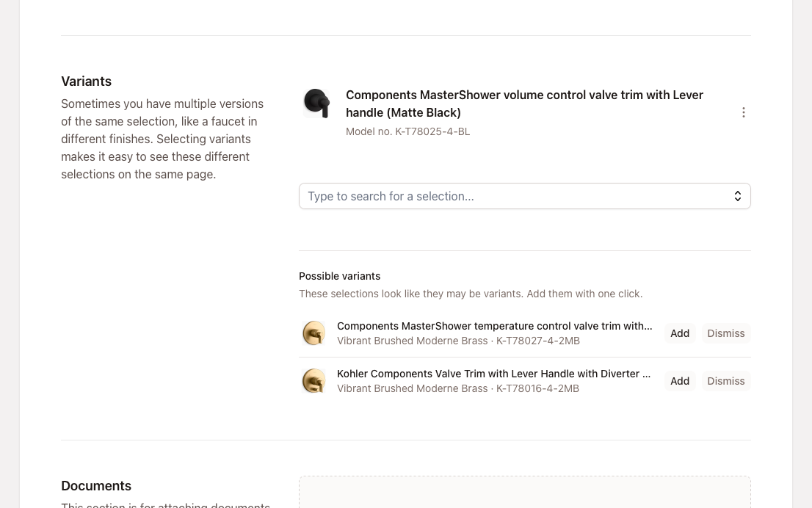Viewport: 812px width, 508px height.
Task: Click the Matte Black valve trim thumbnail
Action: tap(316, 103)
